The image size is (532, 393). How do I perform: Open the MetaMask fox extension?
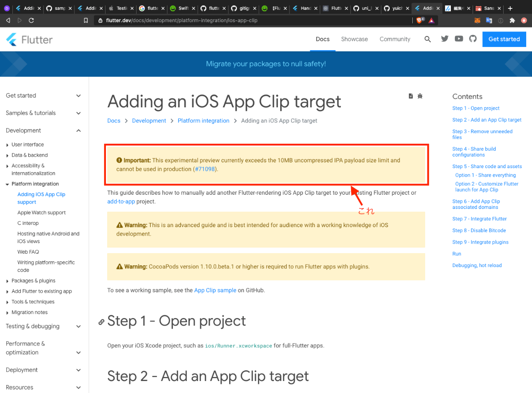click(x=477, y=20)
